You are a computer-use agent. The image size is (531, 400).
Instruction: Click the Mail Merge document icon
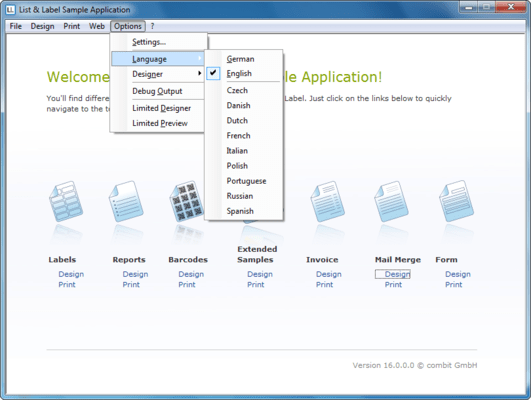(x=391, y=201)
